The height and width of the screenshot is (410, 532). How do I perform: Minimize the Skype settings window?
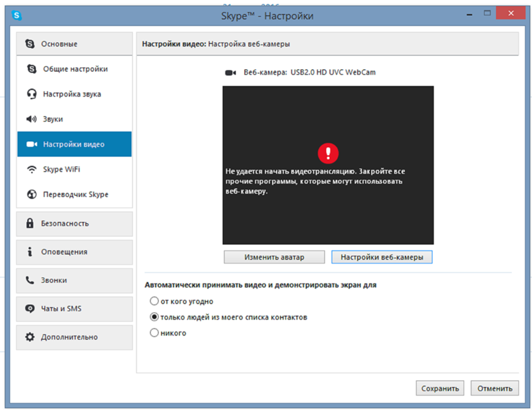tap(469, 14)
